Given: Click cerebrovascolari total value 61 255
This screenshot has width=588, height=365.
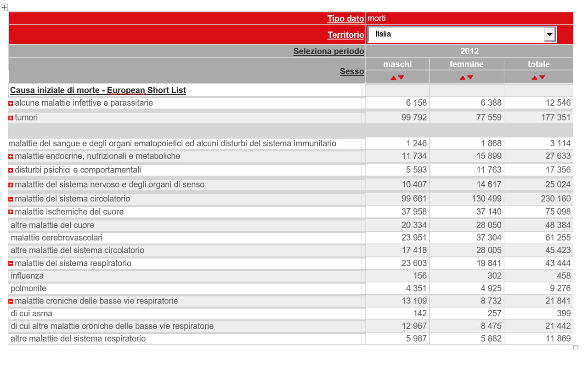Looking at the screenshot, I should point(558,238).
